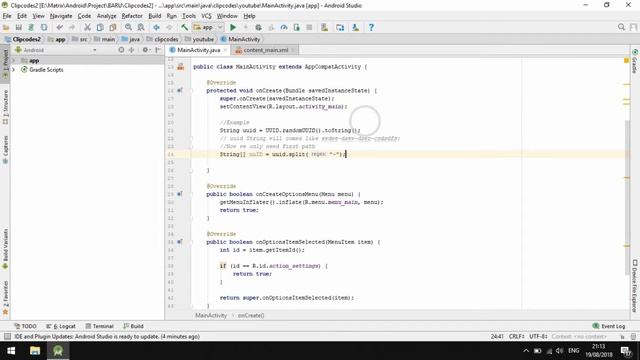
Task: Open the TODO tool window
Action: click(25, 326)
